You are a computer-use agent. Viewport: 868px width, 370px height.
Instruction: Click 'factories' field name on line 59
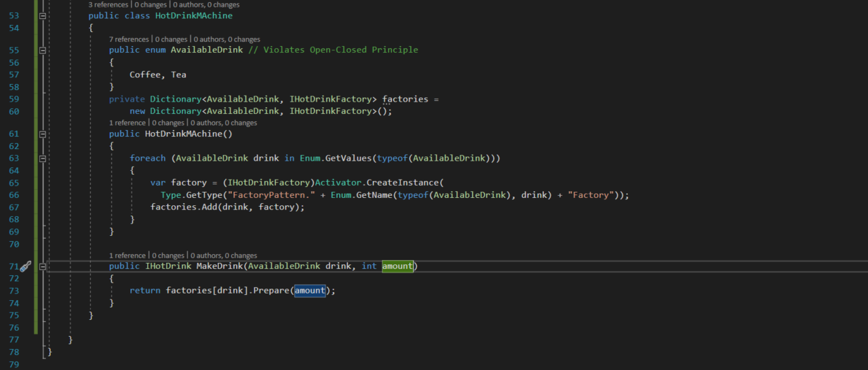pos(406,99)
